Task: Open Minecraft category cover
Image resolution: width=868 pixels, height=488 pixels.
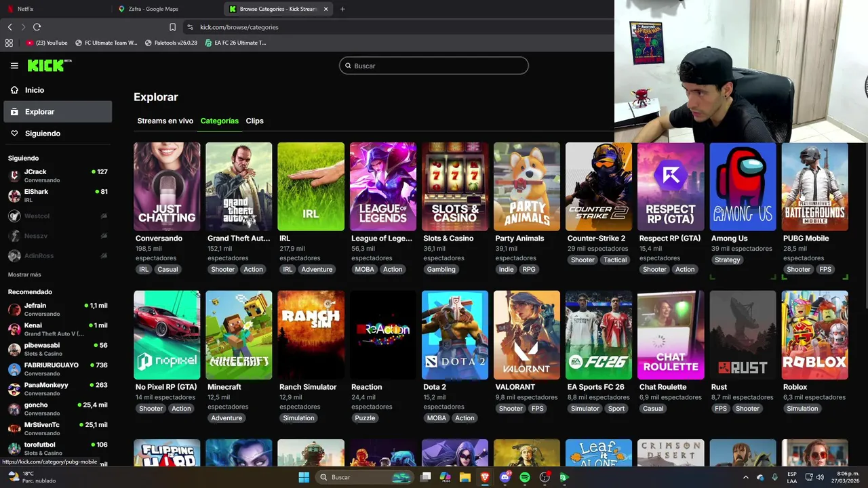Action: pyautogui.click(x=239, y=335)
